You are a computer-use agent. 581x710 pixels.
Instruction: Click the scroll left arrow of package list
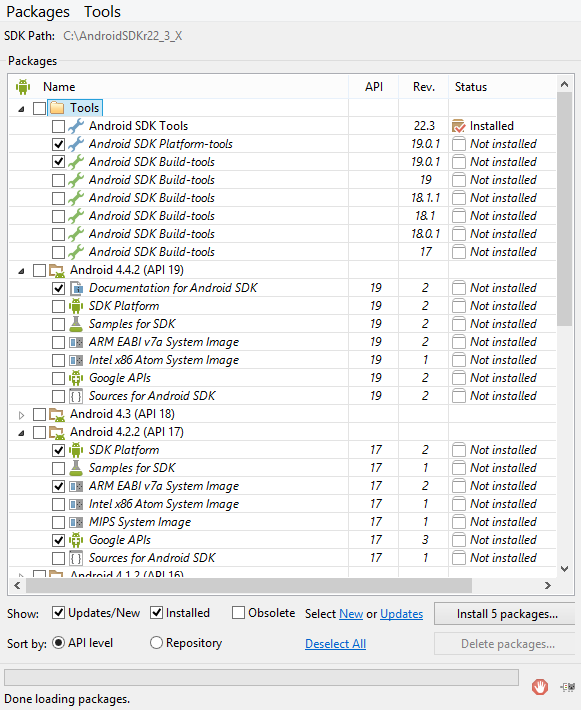tap(17, 585)
